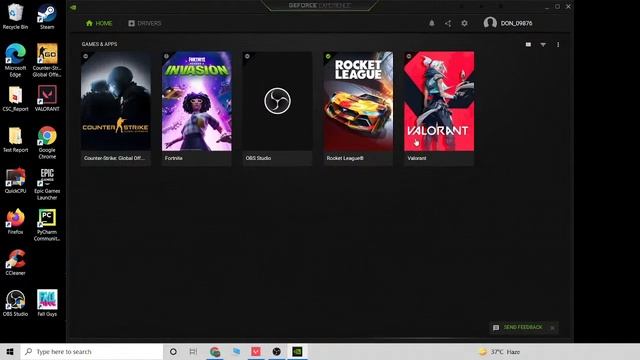The height and width of the screenshot is (360, 640).
Task: Click status badge on Counter-Strike tile
Action: tap(86, 56)
